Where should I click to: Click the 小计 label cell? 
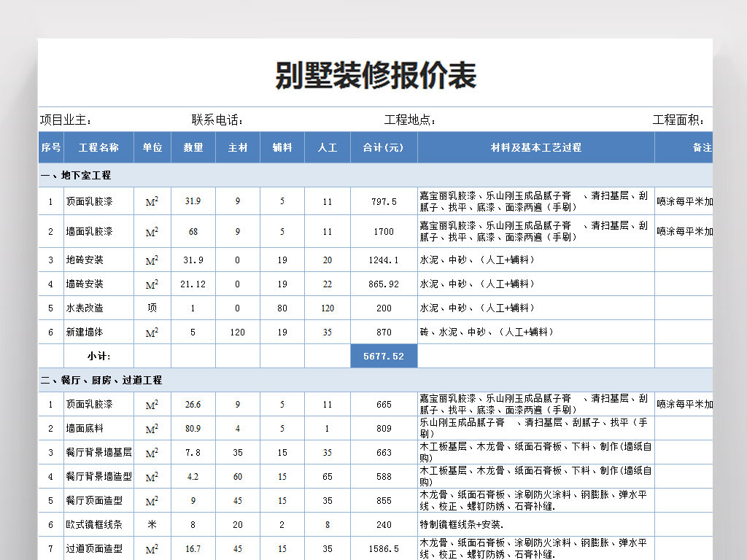pos(98,357)
